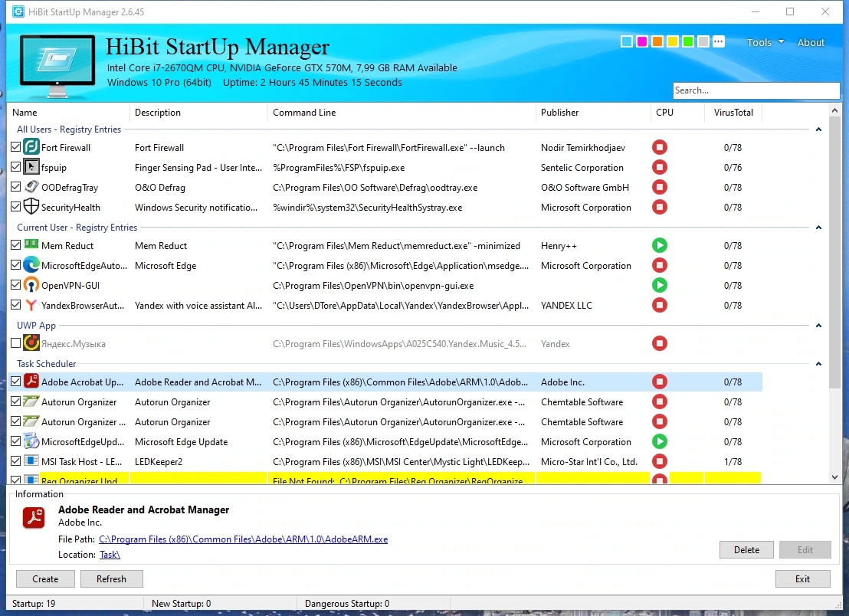Click the list scrollbar down arrow
Screen dimensions: 849x616
click(x=834, y=477)
